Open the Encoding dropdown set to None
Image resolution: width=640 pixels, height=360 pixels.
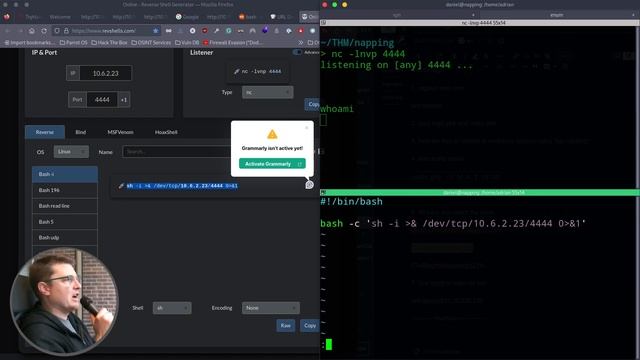pos(271,308)
